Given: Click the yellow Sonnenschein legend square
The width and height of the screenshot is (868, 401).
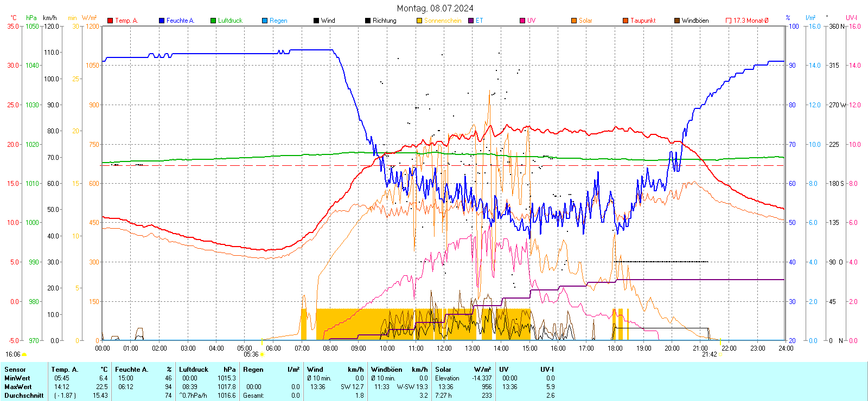Looking at the screenshot, I should [419, 21].
